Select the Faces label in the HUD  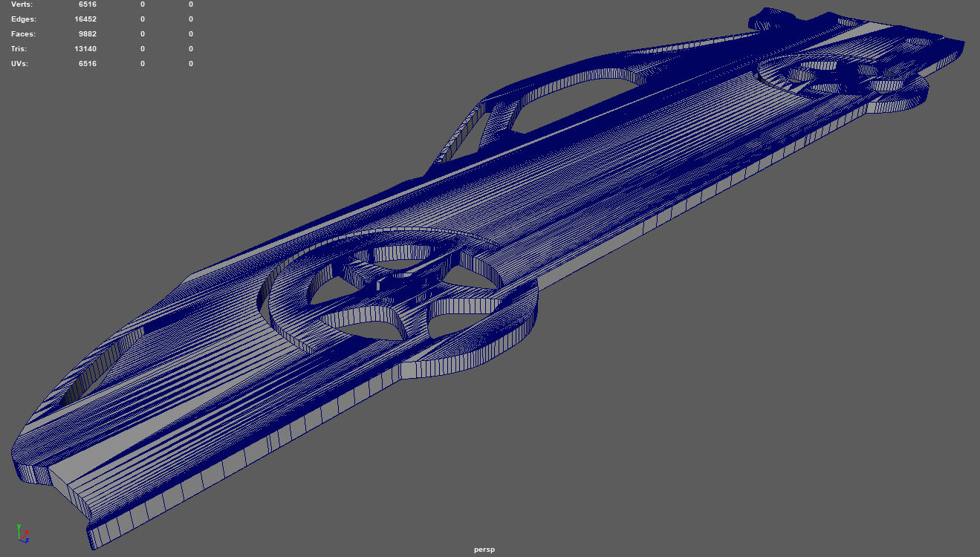coord(23,34)
